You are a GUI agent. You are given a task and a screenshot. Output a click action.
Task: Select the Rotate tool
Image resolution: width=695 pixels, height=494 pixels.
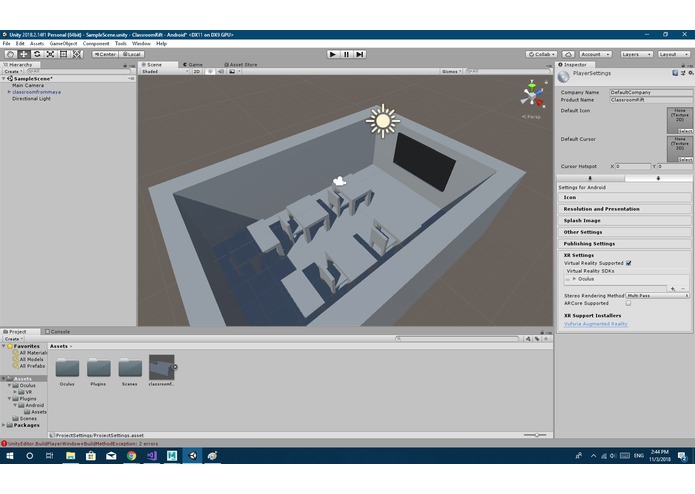(37, 54)
